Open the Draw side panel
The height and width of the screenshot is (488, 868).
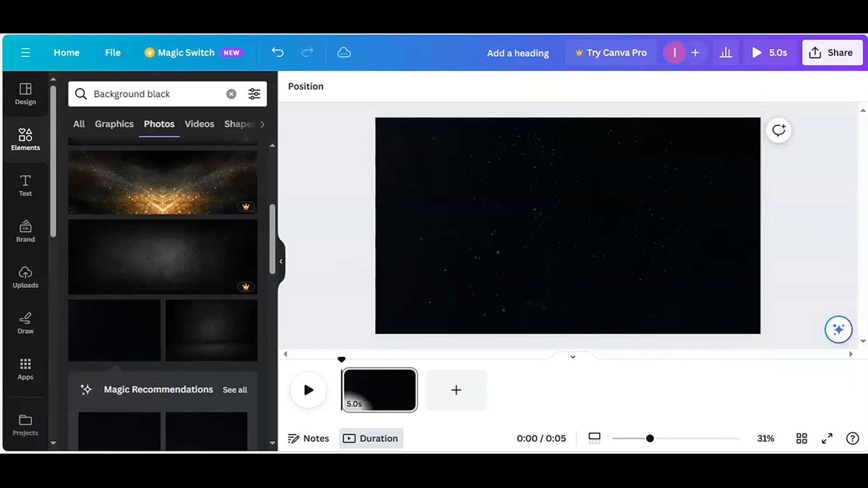point(25,323)
